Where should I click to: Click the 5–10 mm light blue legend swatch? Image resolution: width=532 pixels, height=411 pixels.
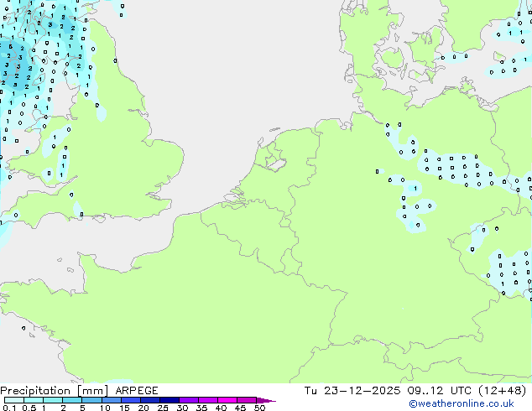91,400
